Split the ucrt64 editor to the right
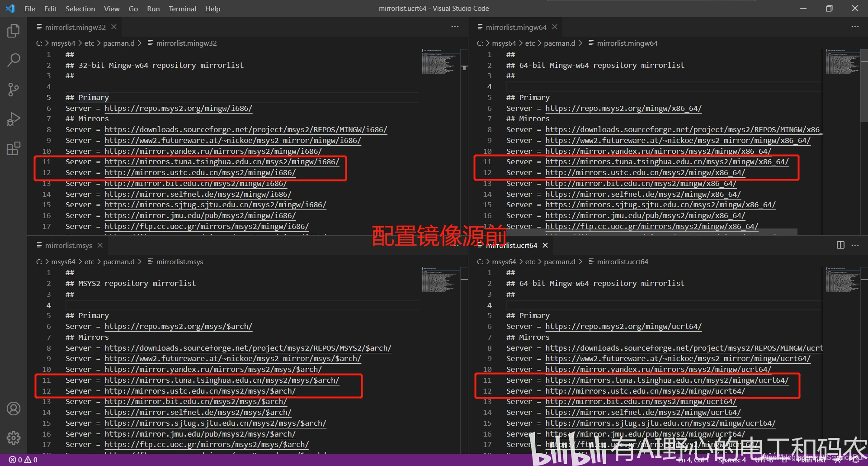This screenshot has width=868, height=466. click(840, 245)
